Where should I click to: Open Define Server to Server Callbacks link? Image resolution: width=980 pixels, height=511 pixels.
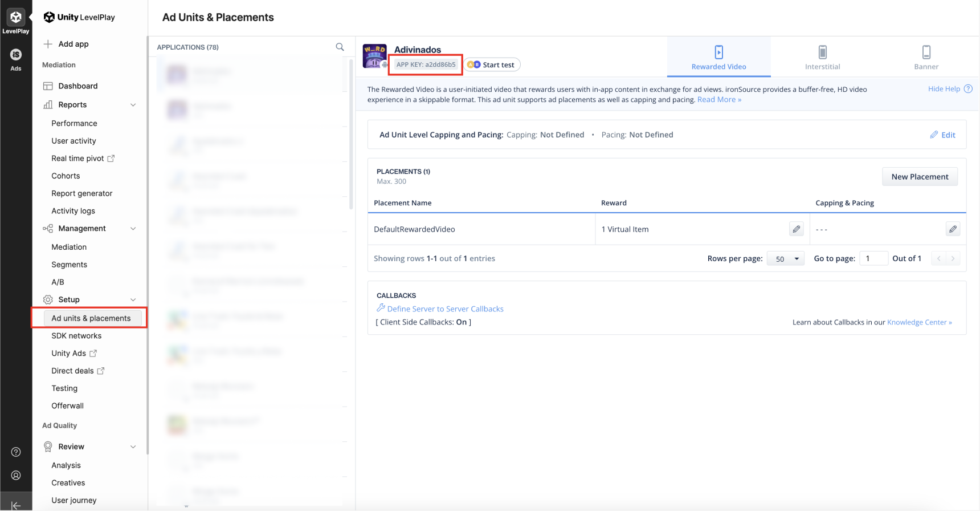(x=445, y=309)
